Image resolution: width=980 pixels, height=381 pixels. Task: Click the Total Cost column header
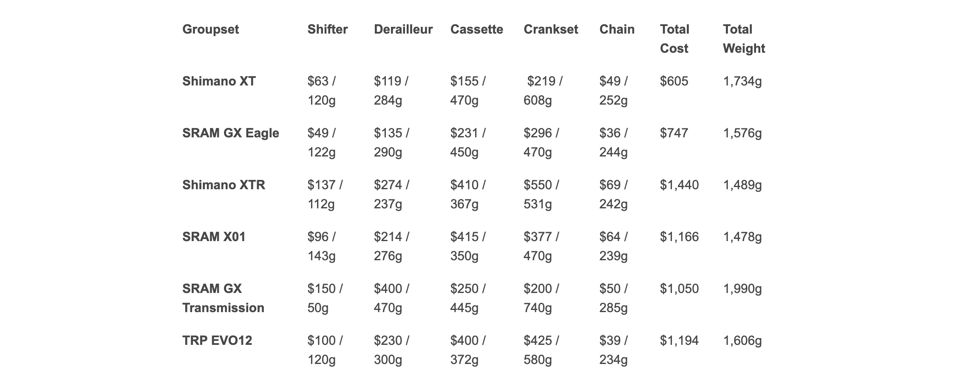[674, 39]
